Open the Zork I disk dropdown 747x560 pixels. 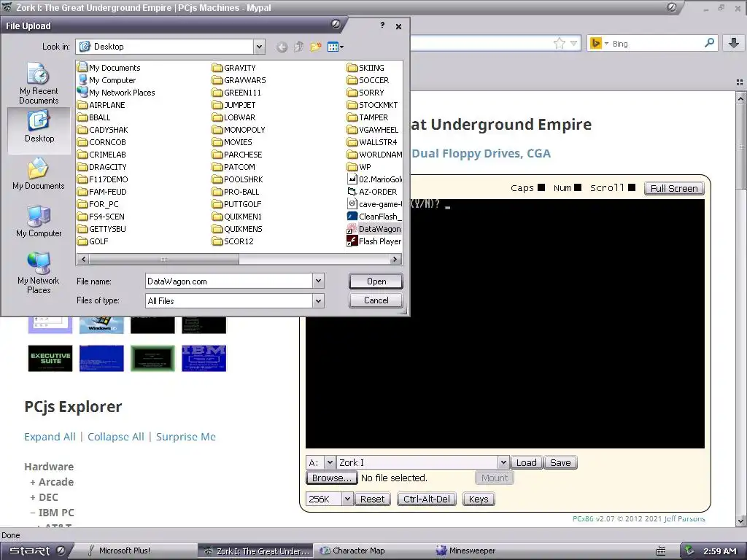coord(503,462)
